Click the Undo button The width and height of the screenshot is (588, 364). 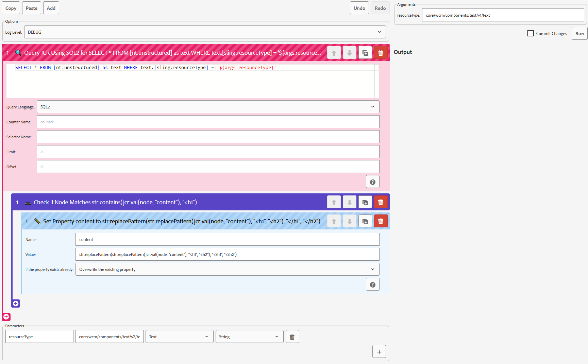click(359, 8)
